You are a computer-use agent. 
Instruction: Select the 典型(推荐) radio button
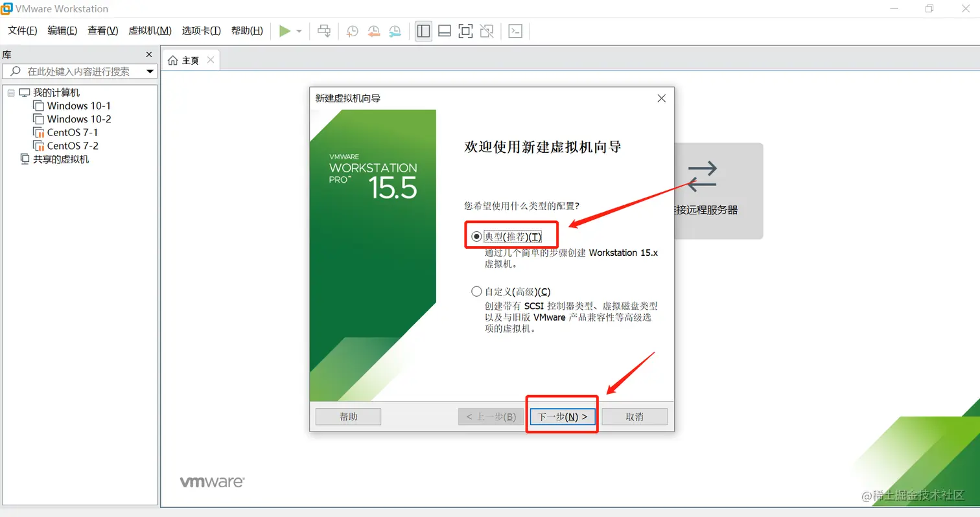pyautogui.click(x=477, y=236)
